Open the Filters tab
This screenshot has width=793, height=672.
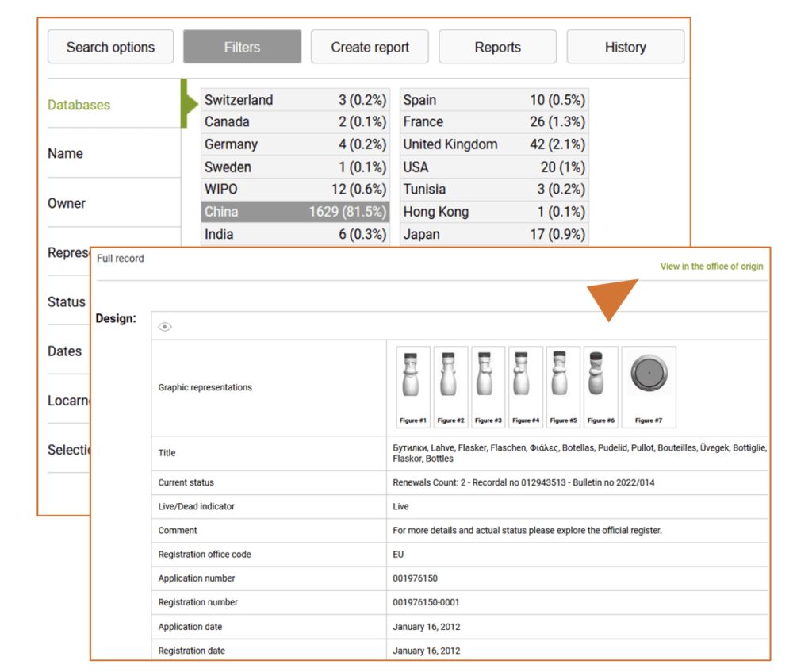tap(242, 47)
